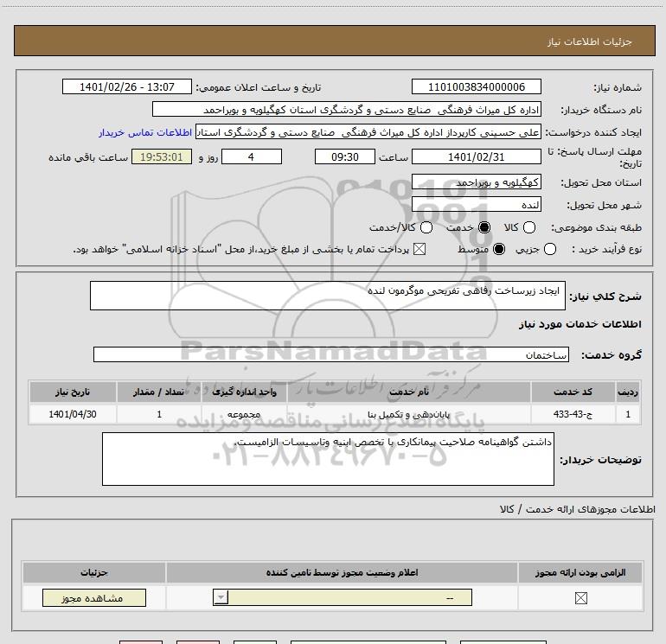The width and height of the screenshot is (666, 644).
Task: Click the need date cell 1401/04/30
Action: [x=73, y=414]
